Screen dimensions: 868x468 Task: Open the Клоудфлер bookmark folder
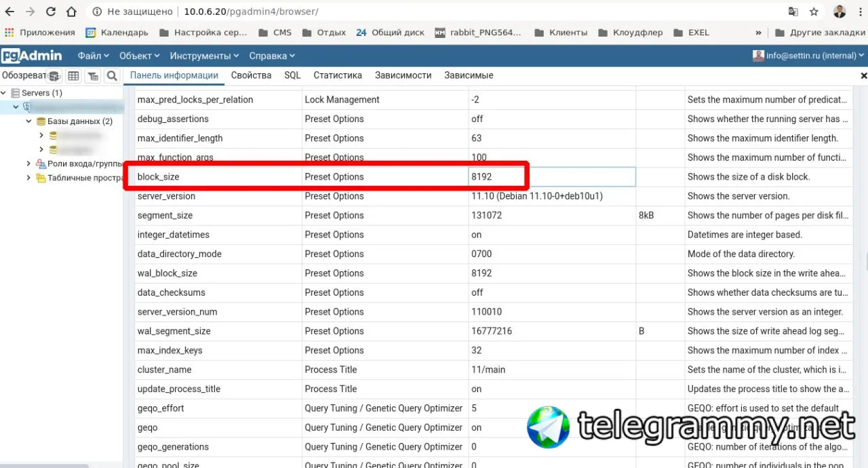630,33
